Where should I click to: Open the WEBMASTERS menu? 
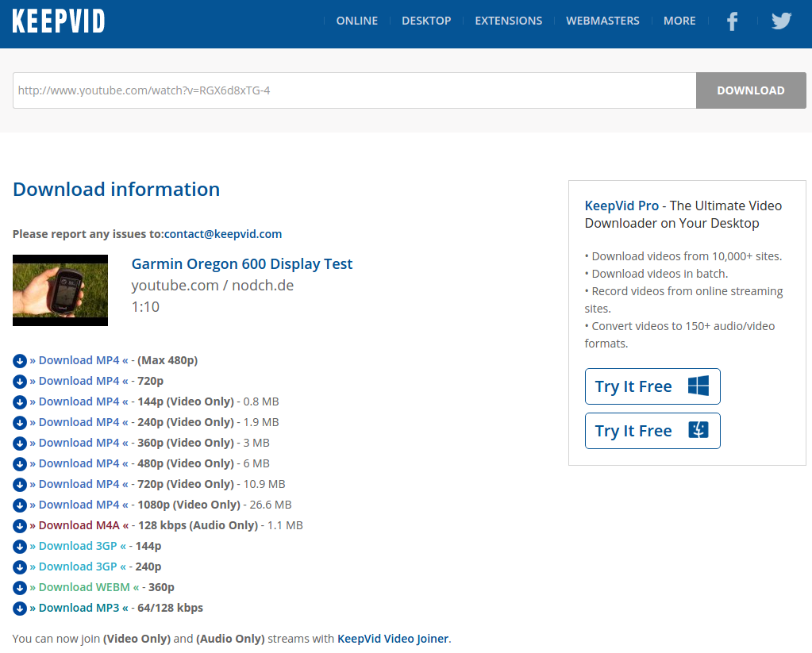point(602,21)
